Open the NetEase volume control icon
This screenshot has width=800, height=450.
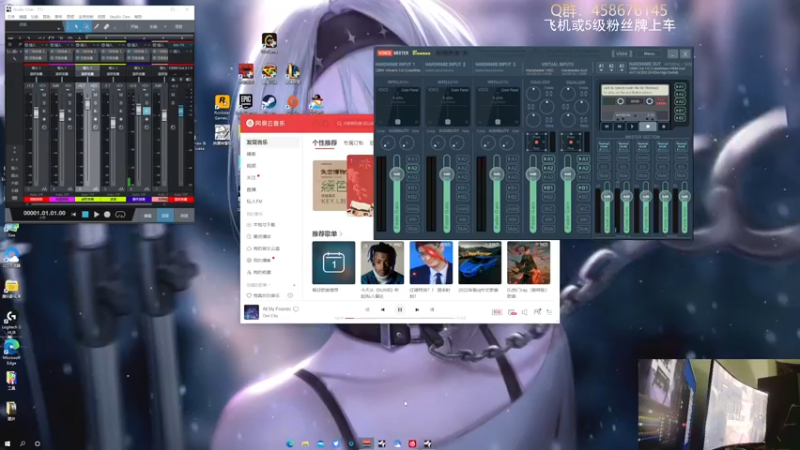click(524, 312)
